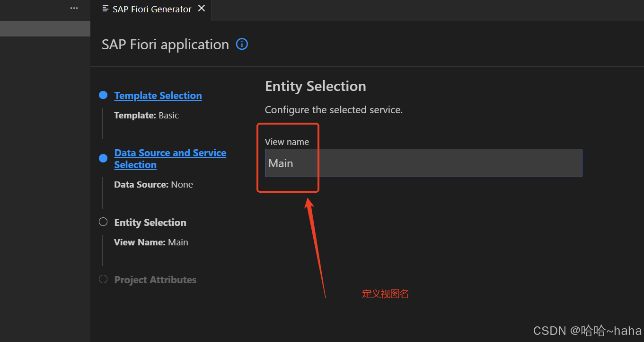Click the 'Data Source: None' summary text
This screenshot has width=644, height=342.
tap(154, 184)
